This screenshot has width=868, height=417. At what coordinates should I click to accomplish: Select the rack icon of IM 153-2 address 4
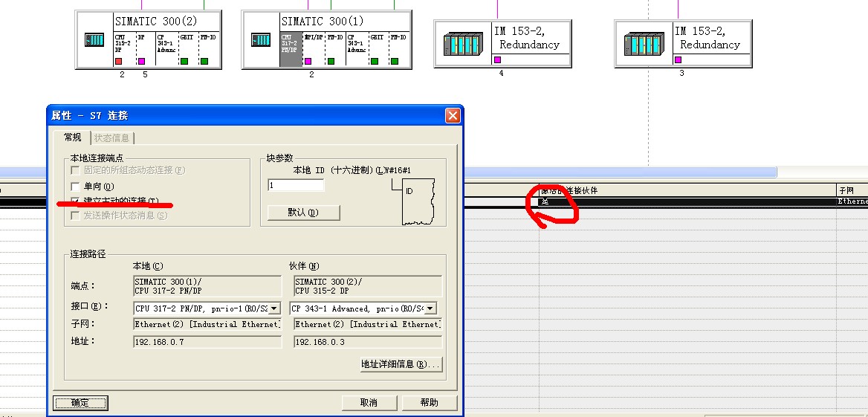point(463,44)
